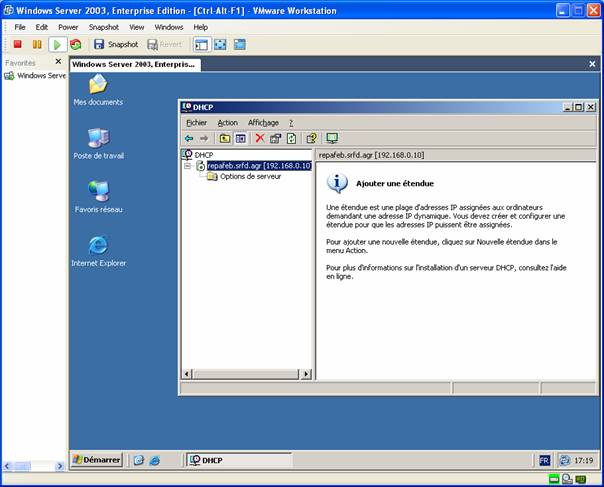Click the VMware sidebar right scroll arrow
Screen dimensions: 604x487
click(x=60, y=466)
